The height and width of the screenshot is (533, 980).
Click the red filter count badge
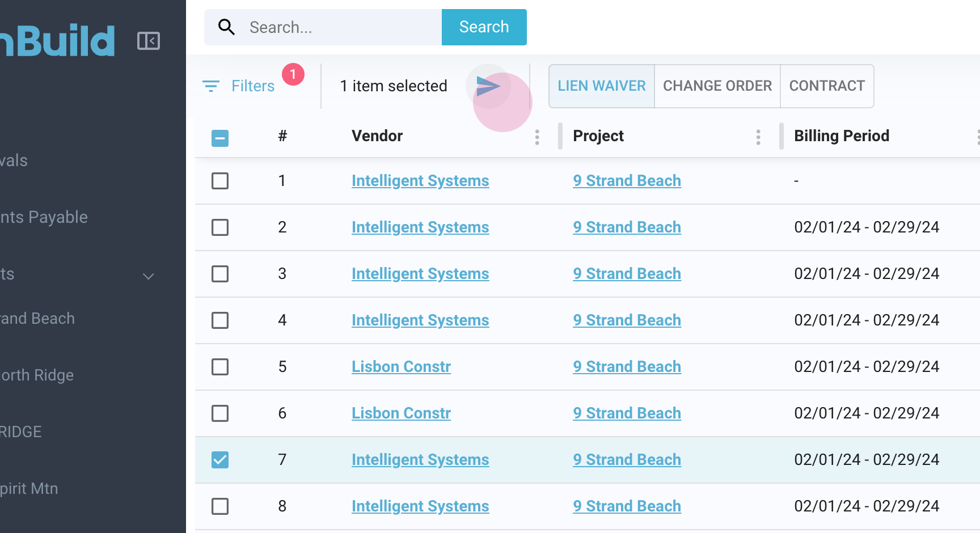[293, 74]
